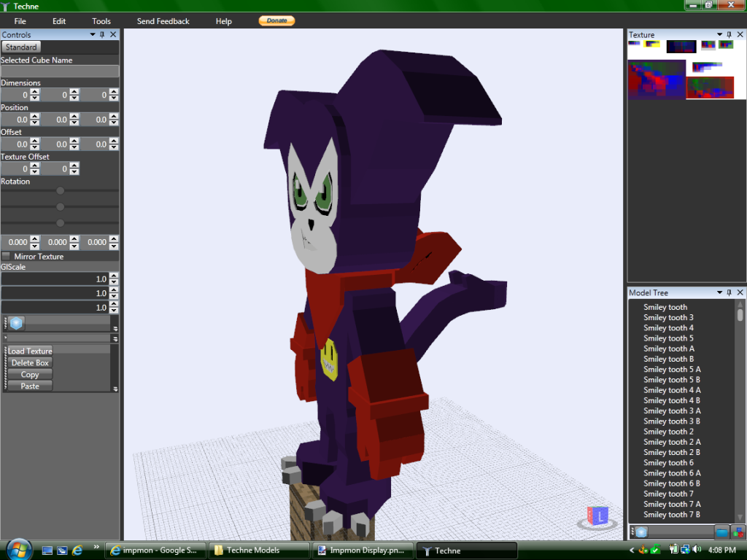Open the Texture panel options dropdown

coord(719,35)
